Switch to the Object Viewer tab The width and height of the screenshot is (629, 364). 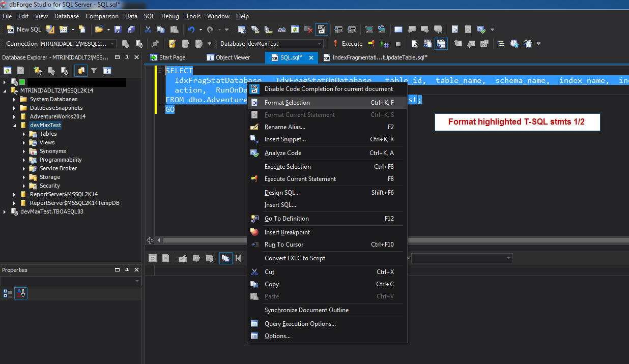pos(228,57)
